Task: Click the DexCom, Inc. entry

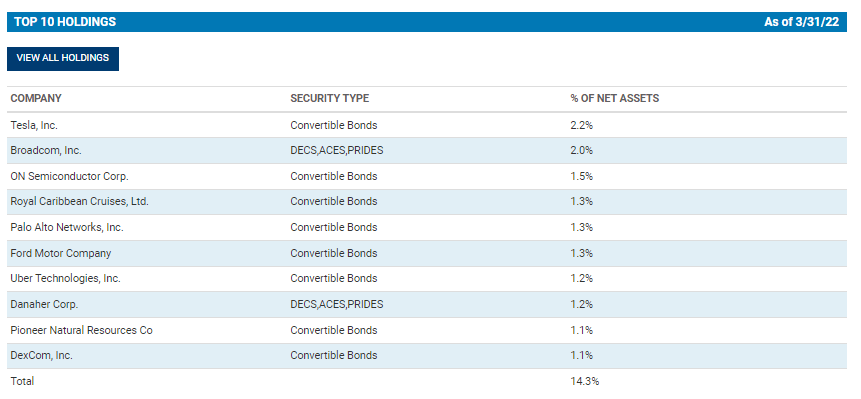Action: [41, 355]
